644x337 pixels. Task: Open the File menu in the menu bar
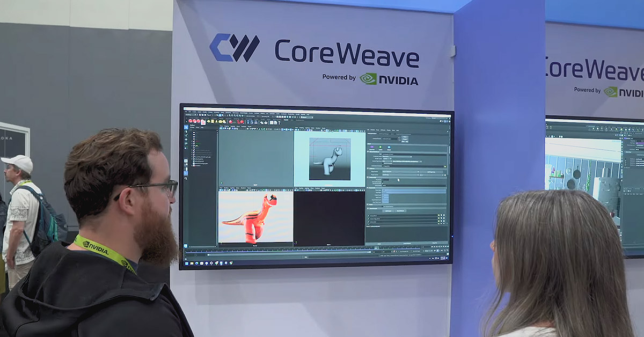[x=185, y=112]
